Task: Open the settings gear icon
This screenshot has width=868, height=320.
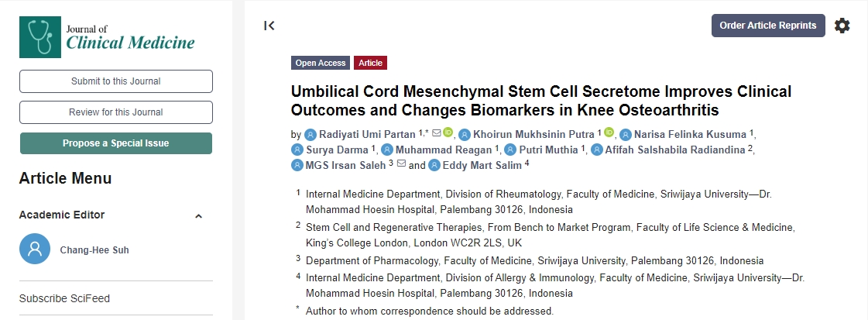Action: pyautogui.click(x=842, y=26)
